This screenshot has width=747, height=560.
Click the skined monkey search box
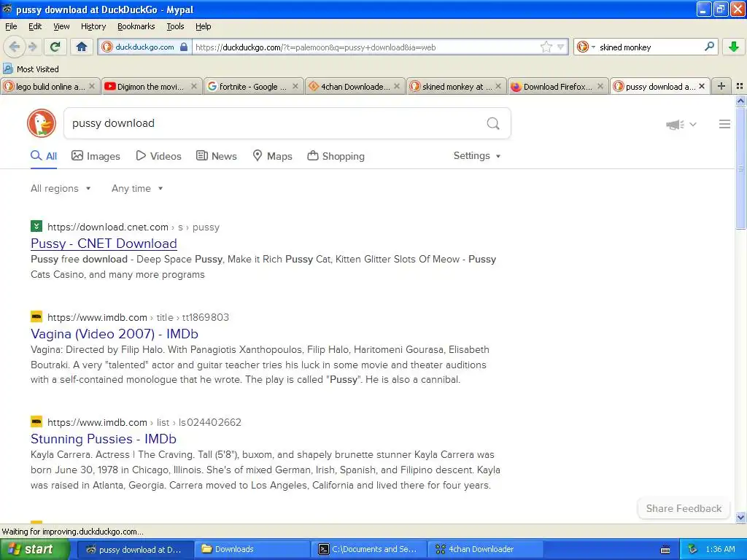(650, 47)
